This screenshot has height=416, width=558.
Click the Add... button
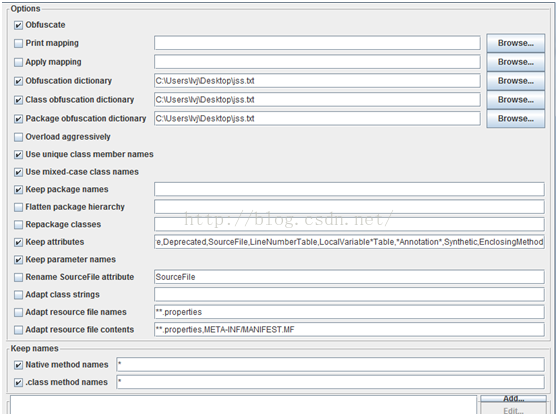click(x=514, y=399)
